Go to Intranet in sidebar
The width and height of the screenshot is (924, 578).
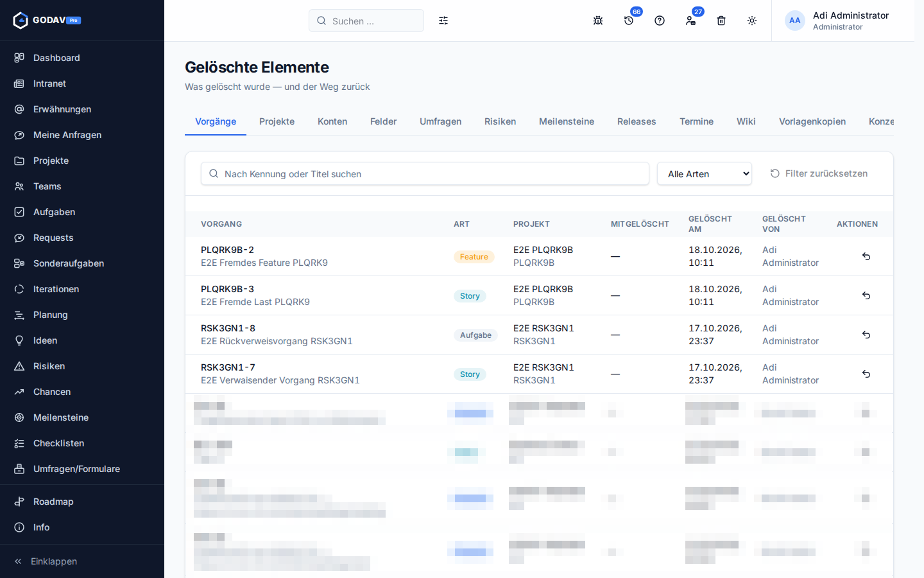pos(82,83)
